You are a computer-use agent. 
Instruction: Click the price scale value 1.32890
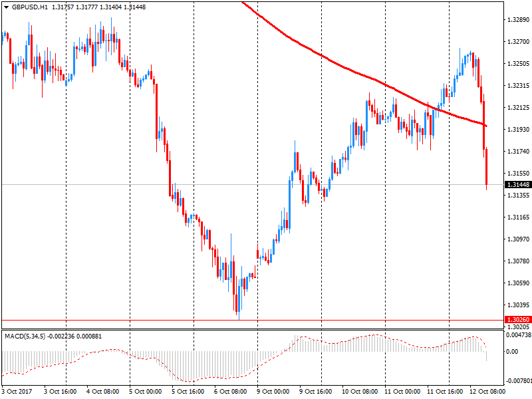[518, 20]
